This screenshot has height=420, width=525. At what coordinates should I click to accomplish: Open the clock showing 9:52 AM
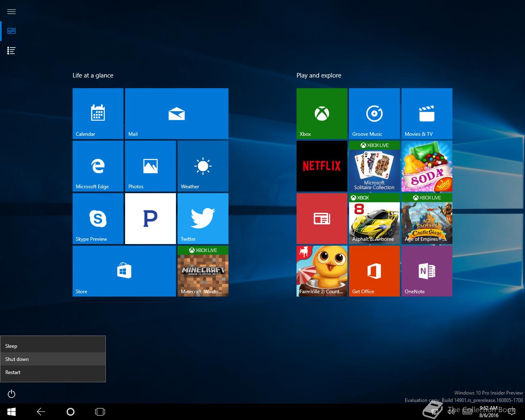(488, 412)
